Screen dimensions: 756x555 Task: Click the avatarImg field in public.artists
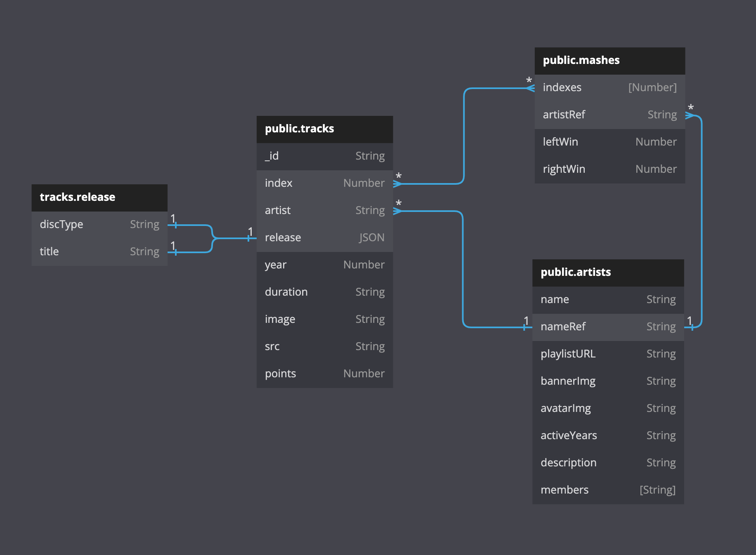point(608,409)
